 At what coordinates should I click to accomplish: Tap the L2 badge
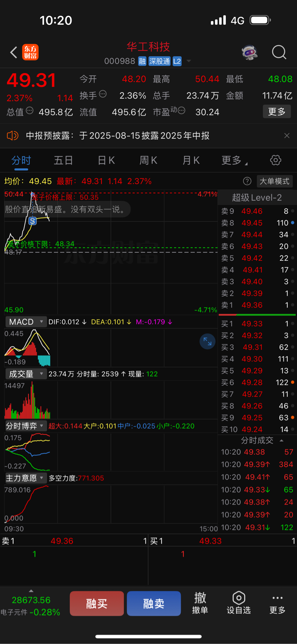pyautogui.click(x=177, y=61)
